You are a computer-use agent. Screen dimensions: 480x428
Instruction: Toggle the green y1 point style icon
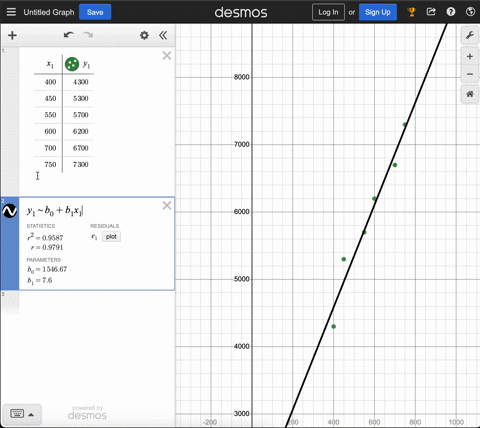72,64
